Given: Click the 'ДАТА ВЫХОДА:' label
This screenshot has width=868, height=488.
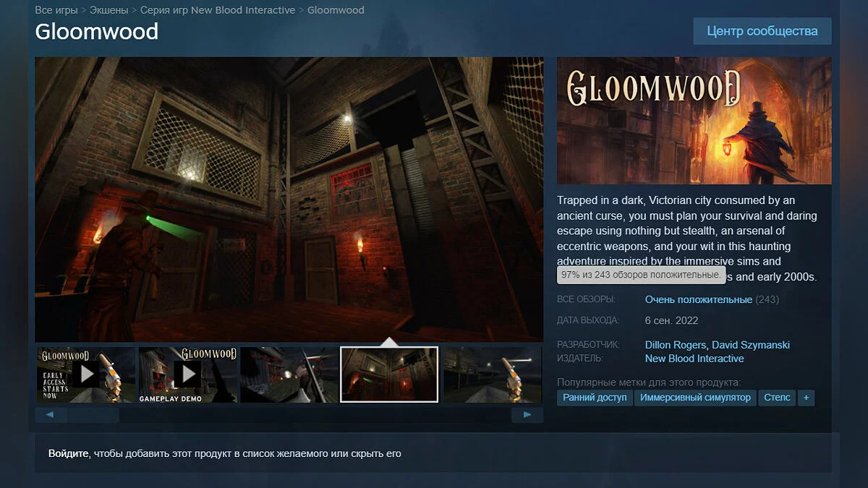Looking at the screenshot, I should pos(588,320).
